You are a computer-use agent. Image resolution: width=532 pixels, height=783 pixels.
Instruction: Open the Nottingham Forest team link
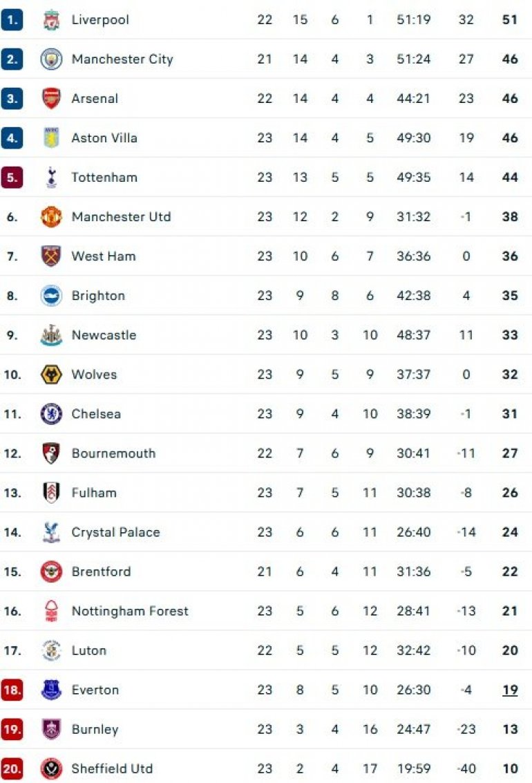click(130, 611)
